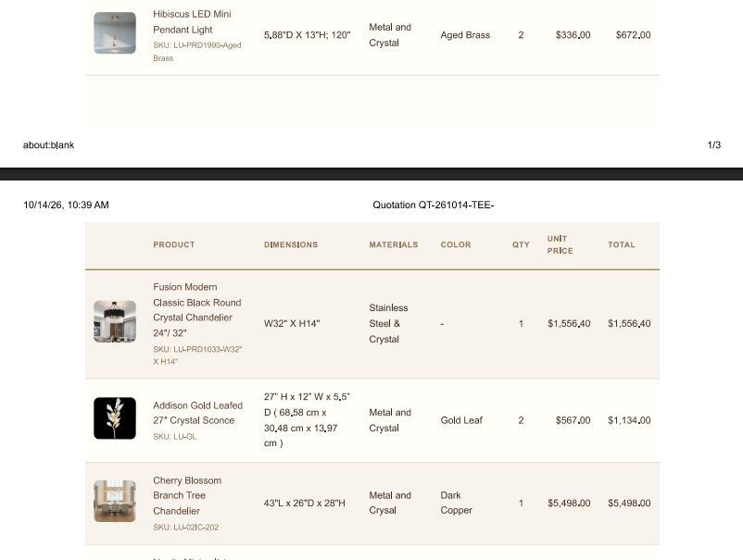743x560 pixels.
Task: Click the 'Gold Leaf' color cell
Action: point(461,420)
